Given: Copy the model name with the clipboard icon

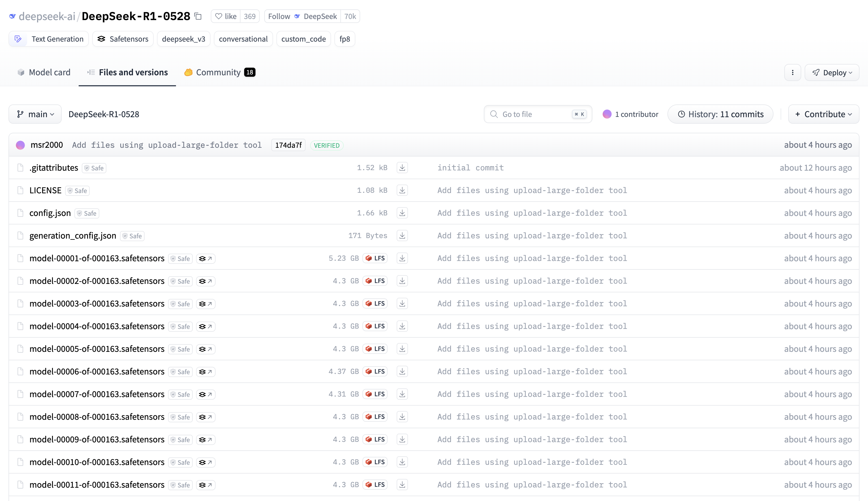Looking at the screenshot, I should point(198,16).
